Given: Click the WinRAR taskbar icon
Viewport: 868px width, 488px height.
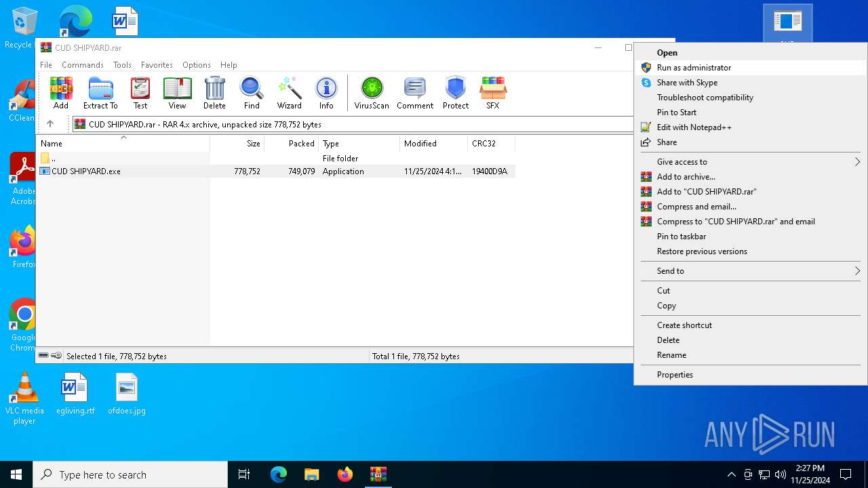Looking at the screenshot, I should (x=378, y=474).
